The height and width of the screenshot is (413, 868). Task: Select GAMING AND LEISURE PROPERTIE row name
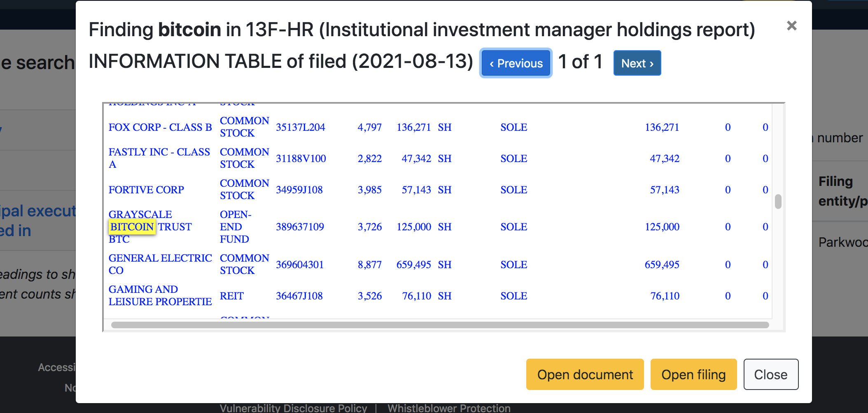(160, 295)
